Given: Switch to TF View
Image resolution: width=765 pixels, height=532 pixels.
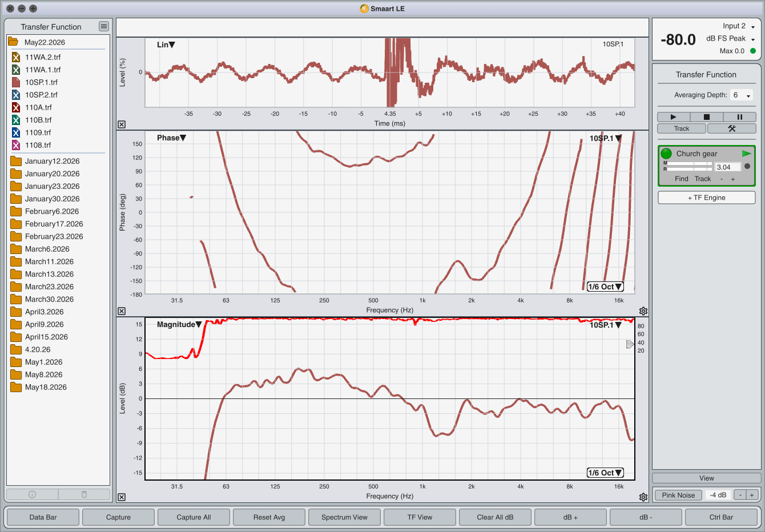Looking at the screenshot, I should pyautogui.click(x=420, y=517).
